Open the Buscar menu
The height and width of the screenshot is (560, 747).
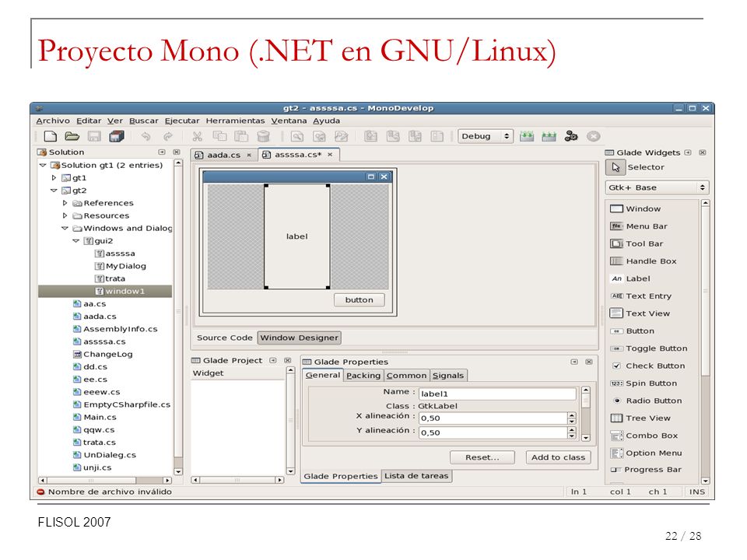143,121
